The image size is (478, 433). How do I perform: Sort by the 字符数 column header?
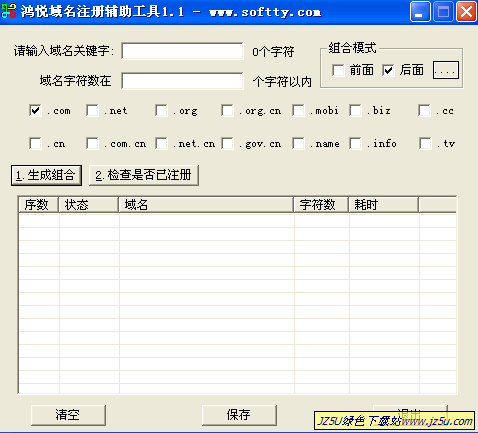(x=321, y=204)
